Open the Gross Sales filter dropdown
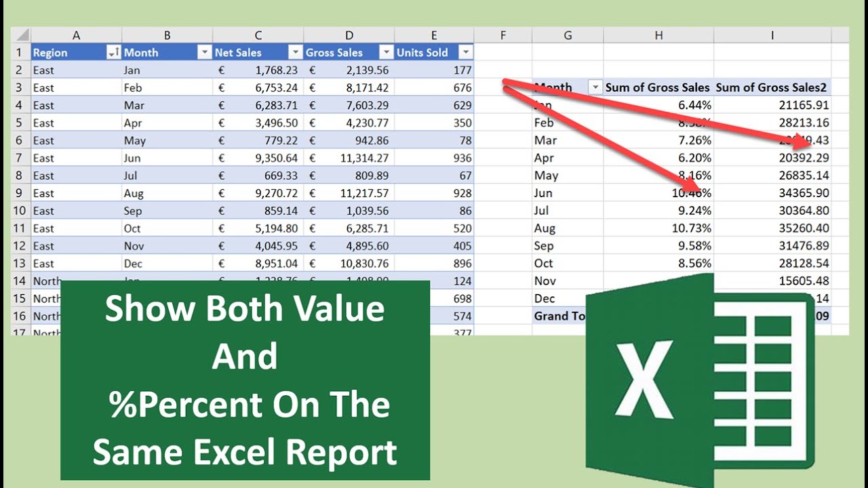 [386, 52]
